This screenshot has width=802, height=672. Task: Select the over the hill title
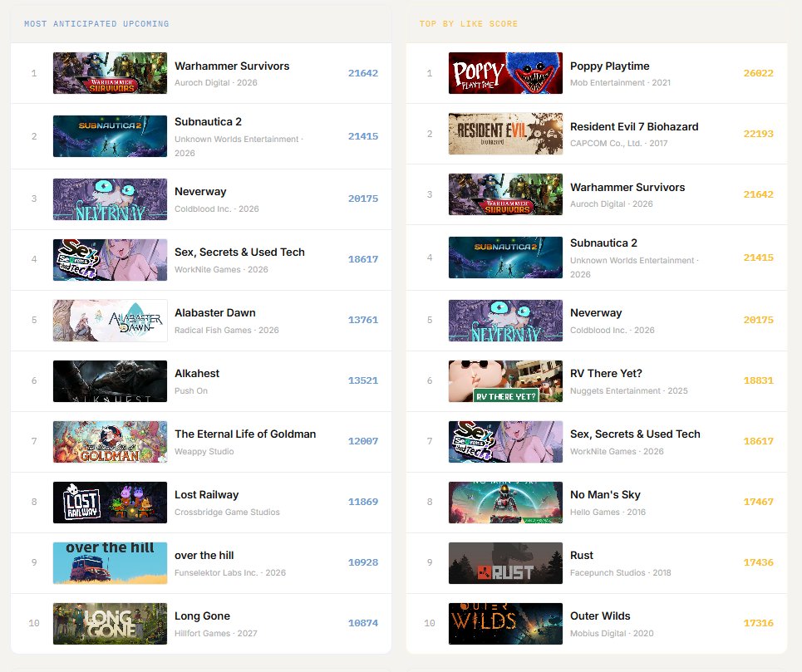pos(204,556)
